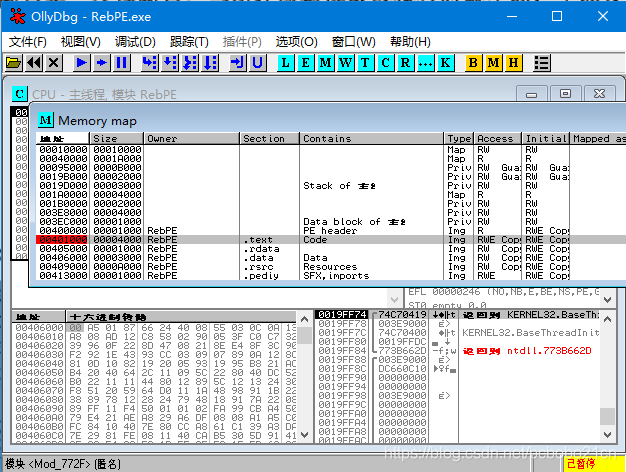This screenshot has height=472, width=626.
Task: Open Memory map cyan M button
Action: (325, 63)
